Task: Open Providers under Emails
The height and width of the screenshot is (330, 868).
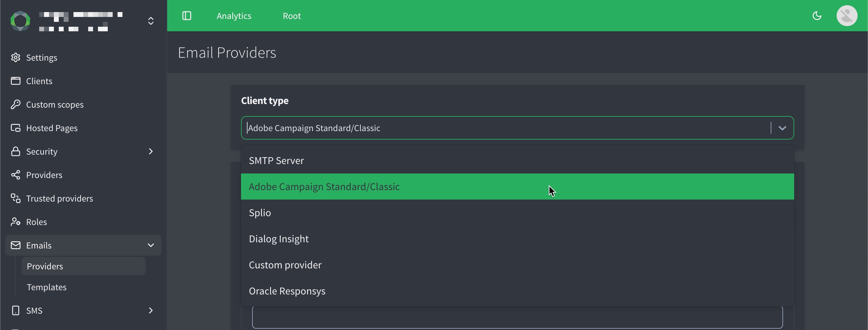Action: [x=83, y=266]
